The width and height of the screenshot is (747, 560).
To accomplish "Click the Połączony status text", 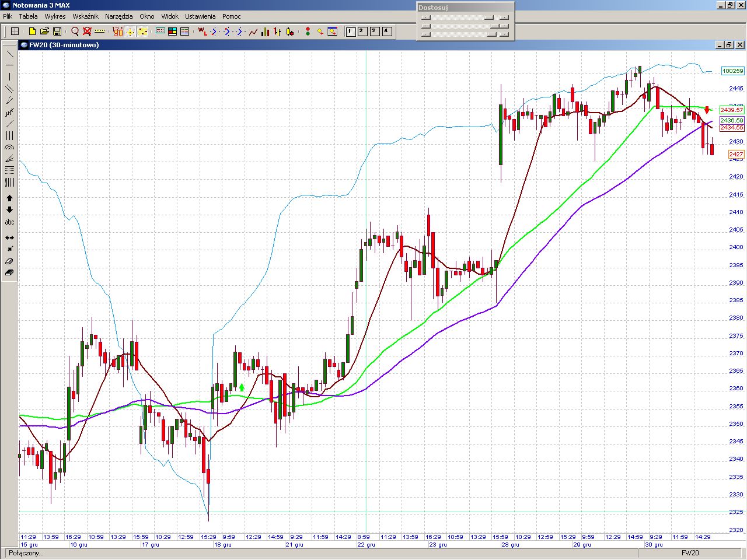I will pyautogui.click(x=26, y=553).
